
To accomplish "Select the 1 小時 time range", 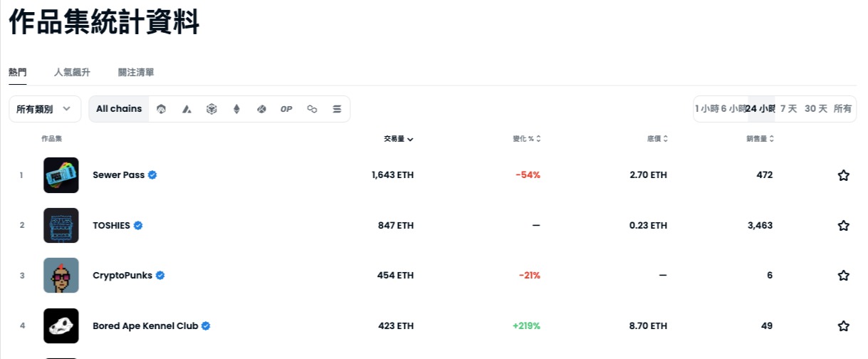I will (x=707, y=109).
